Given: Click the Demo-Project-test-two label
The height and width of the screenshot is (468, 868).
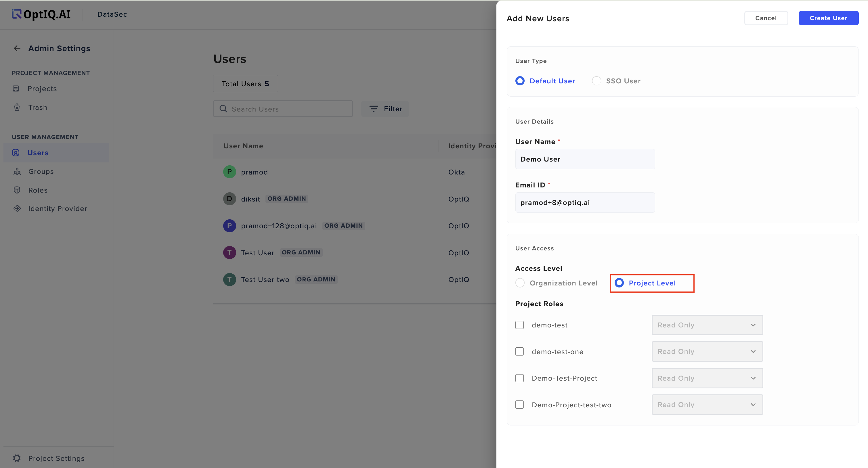Looking at the screenshot, I should point(571,405).
